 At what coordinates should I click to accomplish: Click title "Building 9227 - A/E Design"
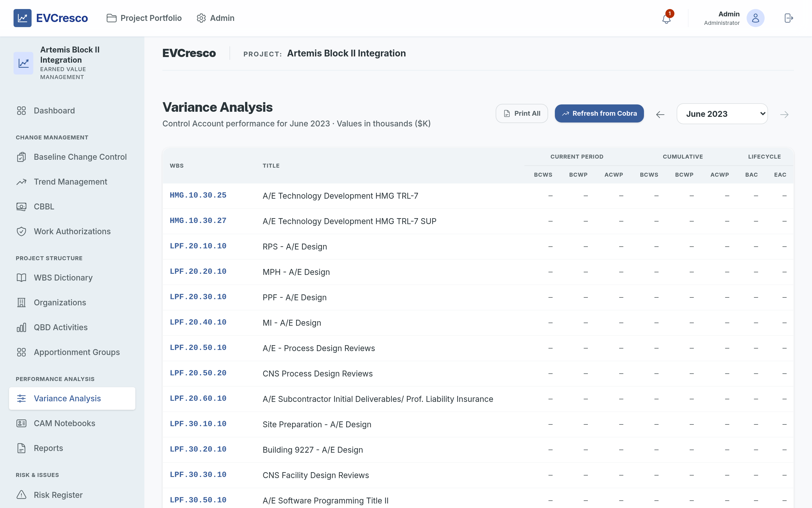pyautogui.click(x=313, y=450)
